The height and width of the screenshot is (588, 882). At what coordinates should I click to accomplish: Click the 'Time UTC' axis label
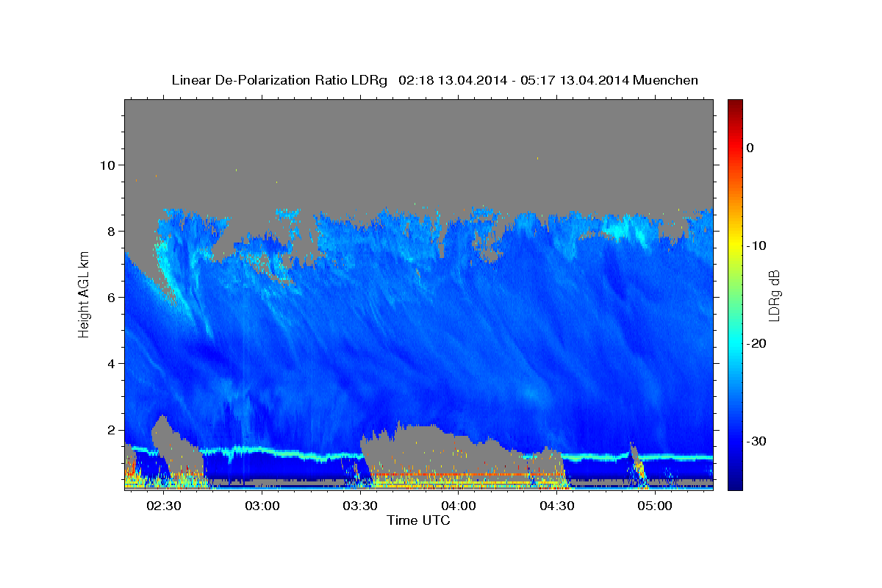[x=419, y=520]
